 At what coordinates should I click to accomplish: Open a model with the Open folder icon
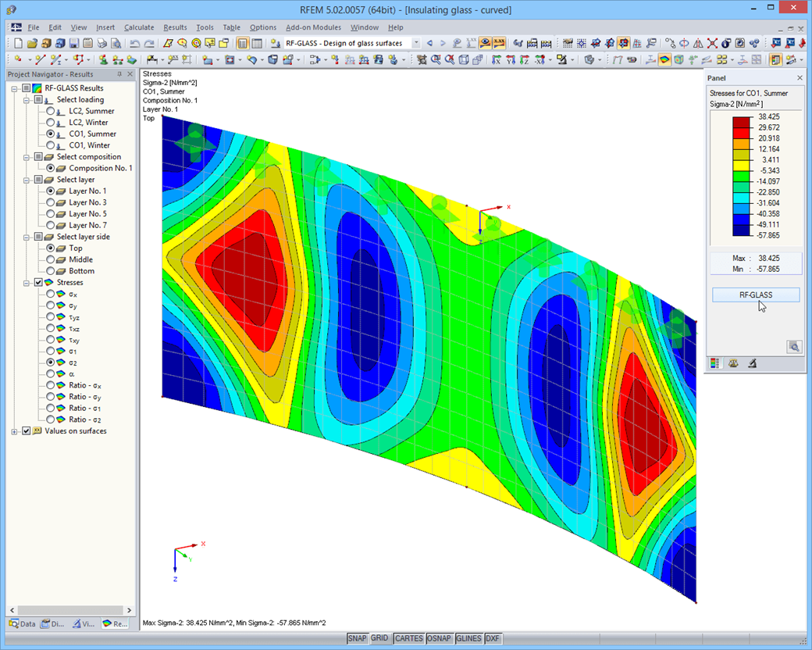coord(31,44)
